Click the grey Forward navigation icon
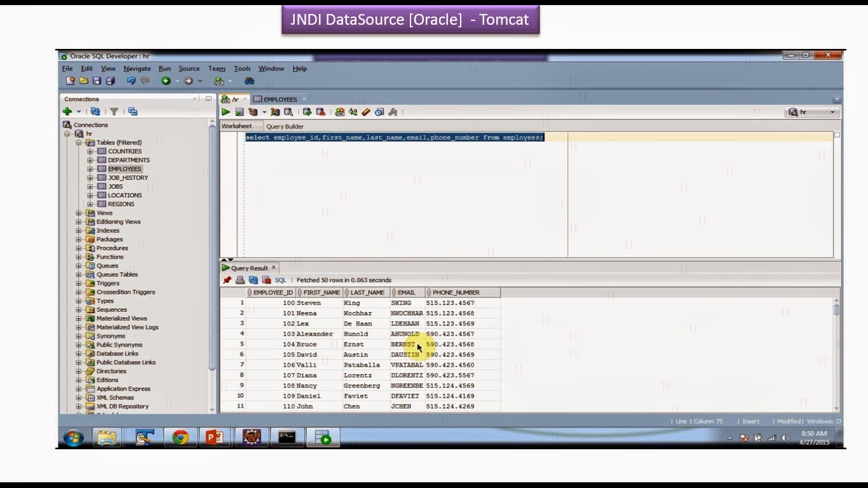Screen dimensions: 868x488 click(188, 81)
